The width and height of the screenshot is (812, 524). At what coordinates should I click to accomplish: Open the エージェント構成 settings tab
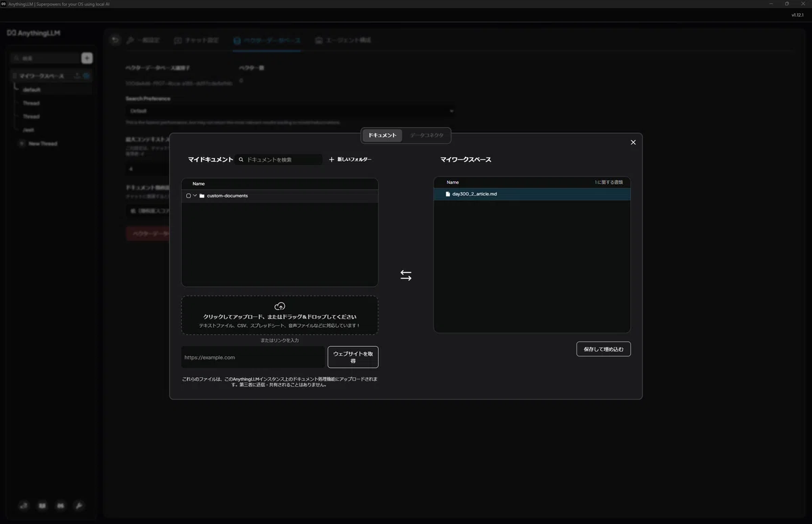tap(343, 41)
